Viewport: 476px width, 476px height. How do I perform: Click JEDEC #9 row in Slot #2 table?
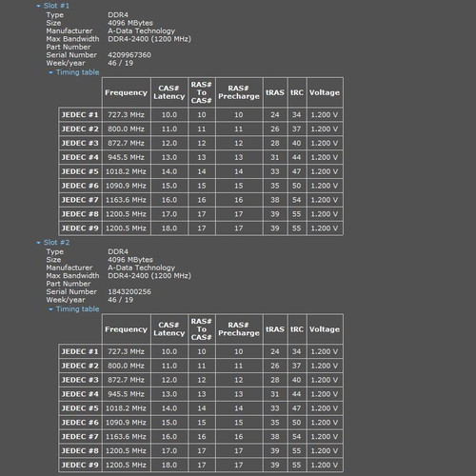201,465
